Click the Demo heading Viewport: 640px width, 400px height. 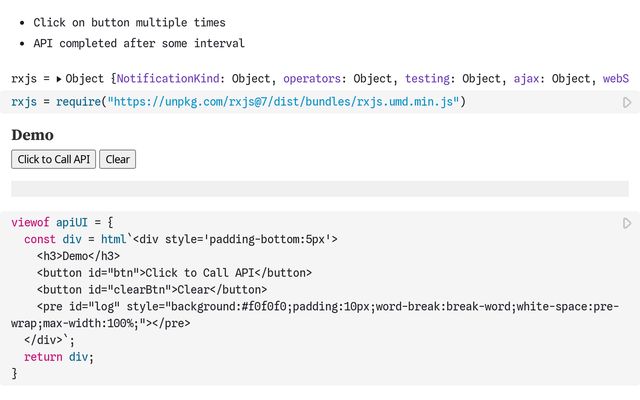tap(32, 135)
